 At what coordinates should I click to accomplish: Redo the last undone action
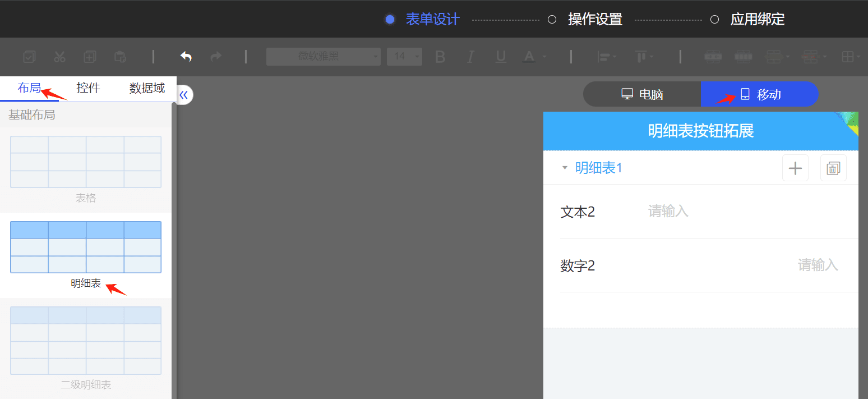216,57
